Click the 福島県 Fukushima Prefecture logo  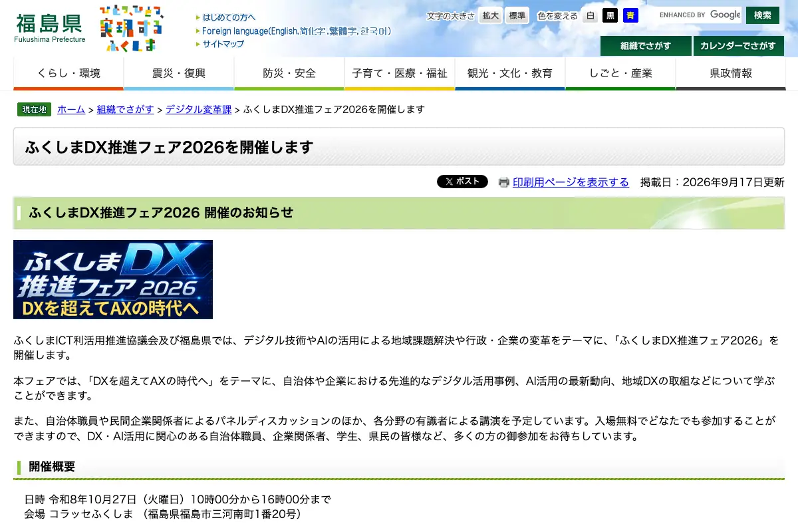50,29
